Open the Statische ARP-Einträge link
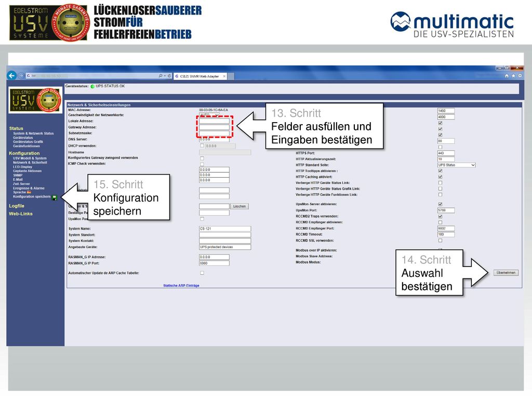The height and width of the screenshot is (399, 532). coord(181,286)
